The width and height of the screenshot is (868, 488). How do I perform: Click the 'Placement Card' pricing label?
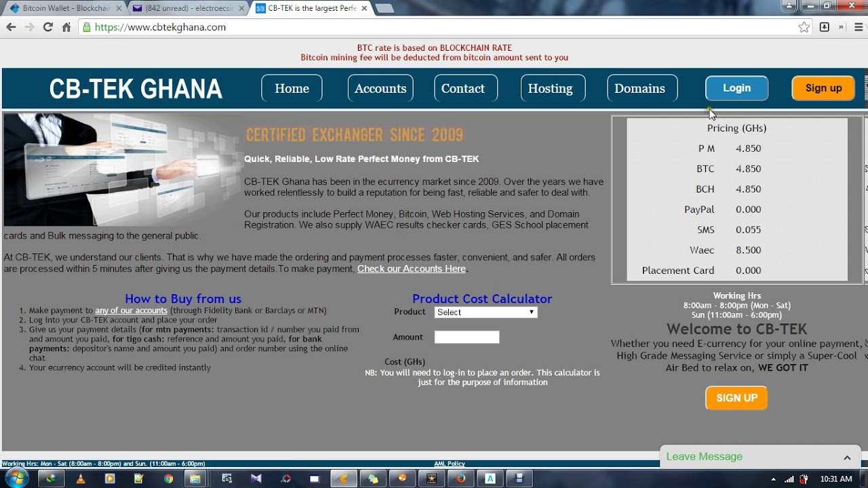point(678,270)
